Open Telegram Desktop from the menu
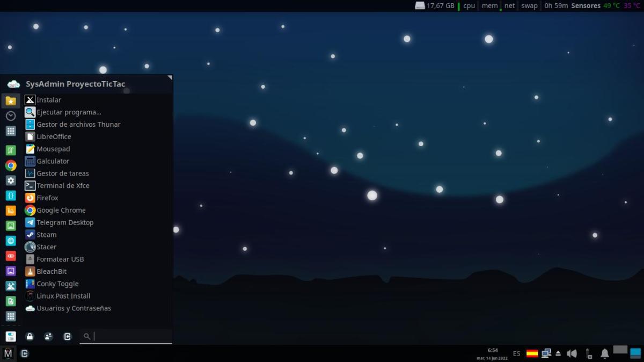 64,222
